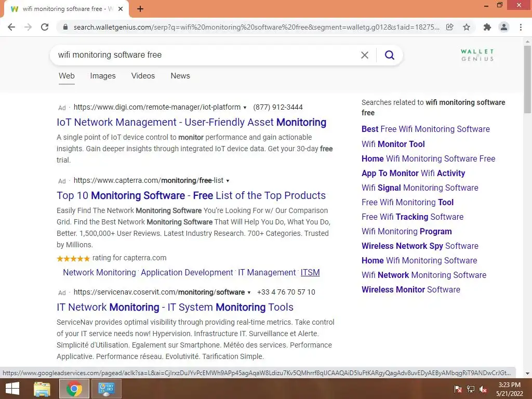Open Top 10 Monitoring Software ad link

pos(191,195)
